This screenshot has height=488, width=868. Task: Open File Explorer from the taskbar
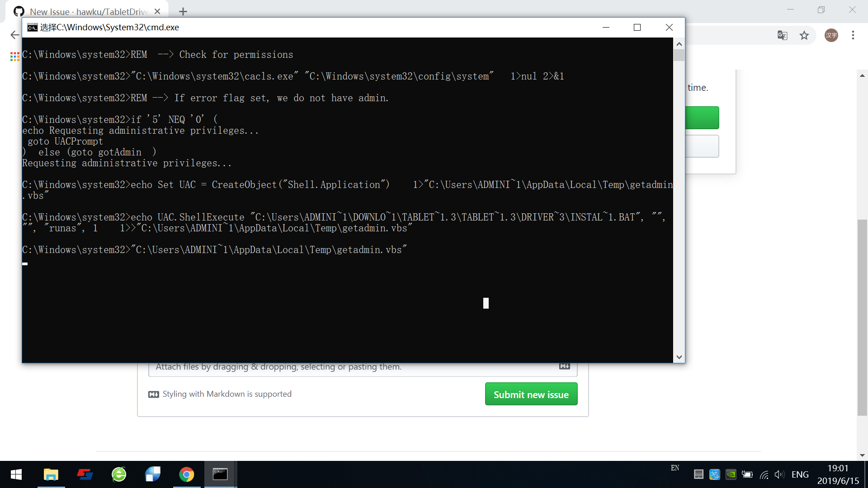[51, 474]
